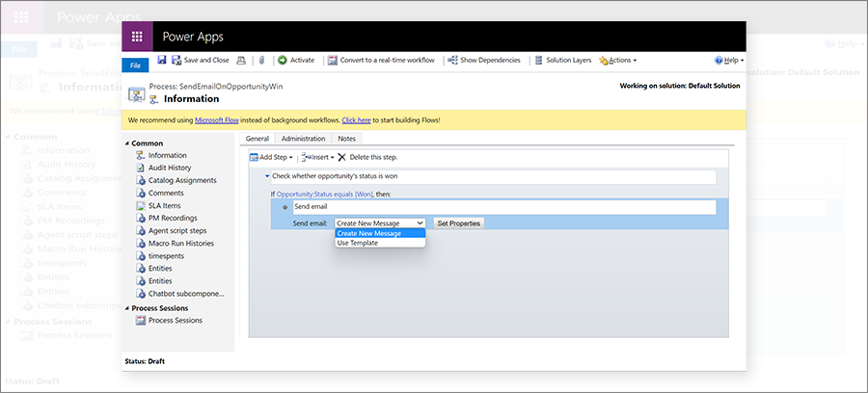Open the Send email message type combo box
The height and width of the screenshot is (393, 868).
coord(380,223)
